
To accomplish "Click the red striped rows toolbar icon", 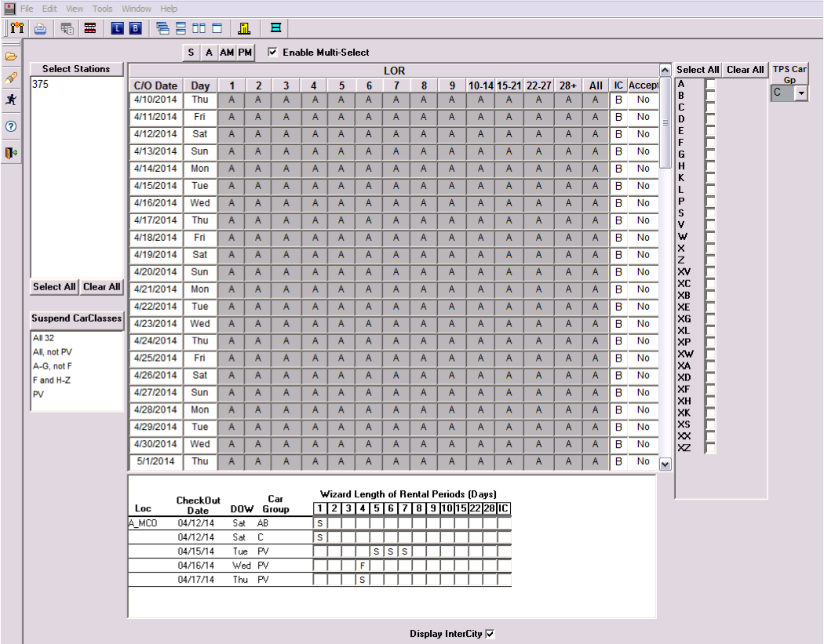I will (x=90, y=28).
